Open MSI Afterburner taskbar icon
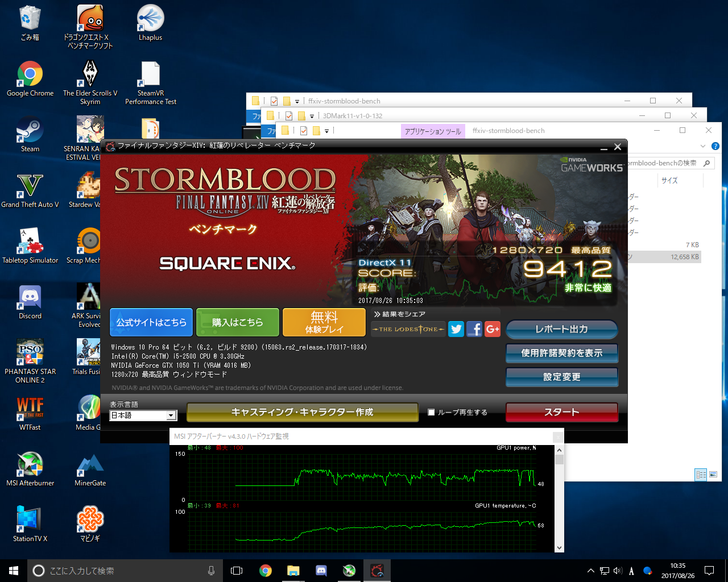The height and width of the screenshot is (582, 728). (x=349, y=571)
